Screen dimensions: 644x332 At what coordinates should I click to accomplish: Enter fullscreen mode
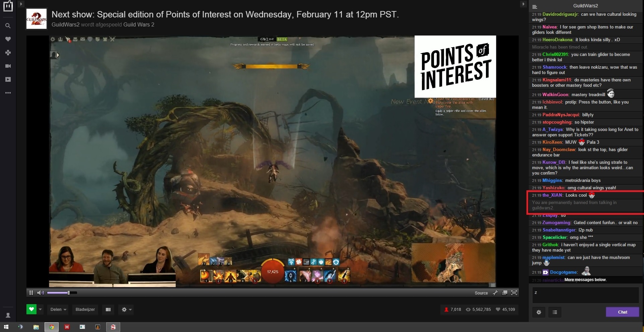514,293
